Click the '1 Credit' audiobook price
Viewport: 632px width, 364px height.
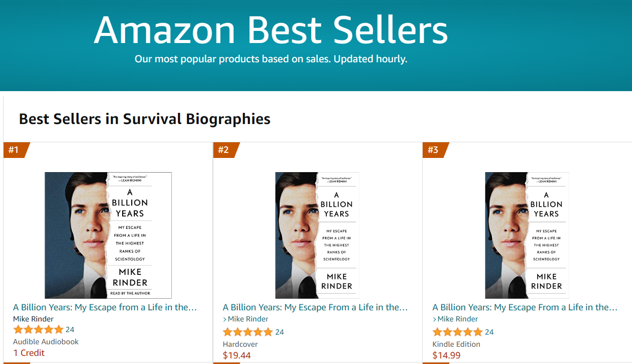[x=29, y=353]
